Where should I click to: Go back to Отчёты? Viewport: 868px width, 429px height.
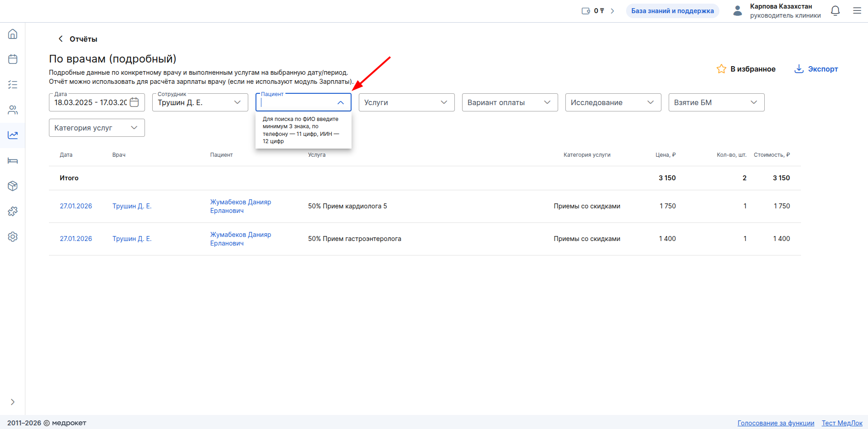[x=78, y=39]
